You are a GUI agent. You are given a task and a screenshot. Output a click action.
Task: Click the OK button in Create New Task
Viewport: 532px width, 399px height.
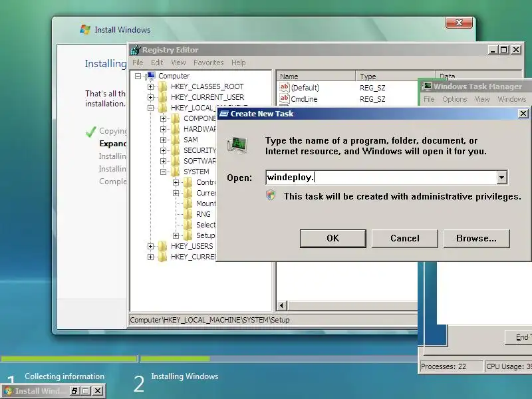coord(333,238)
